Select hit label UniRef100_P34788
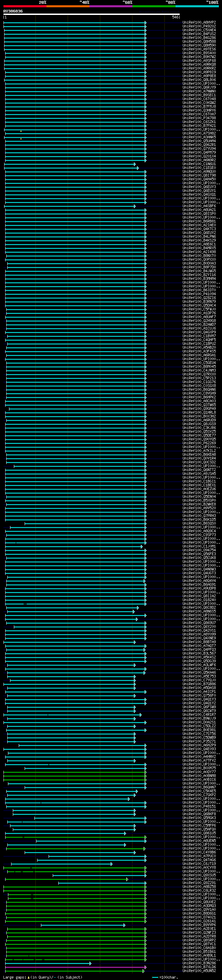 (x=199, y=118)
